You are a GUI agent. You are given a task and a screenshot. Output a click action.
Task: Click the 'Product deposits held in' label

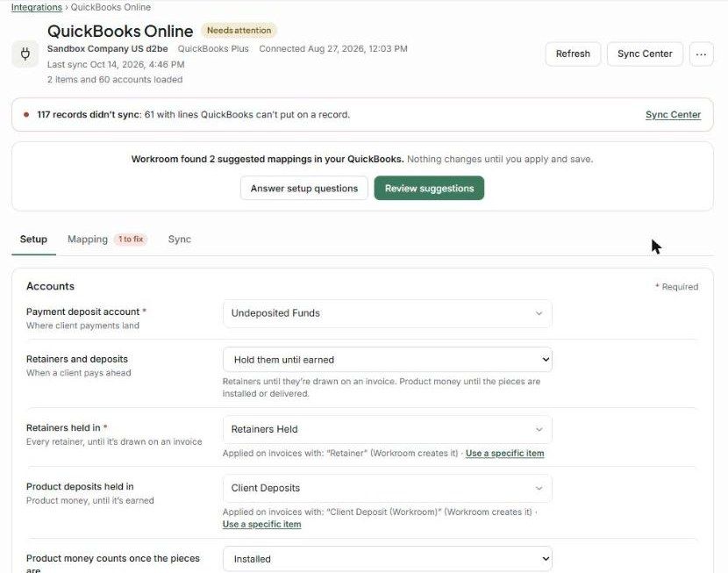(80, 487)
